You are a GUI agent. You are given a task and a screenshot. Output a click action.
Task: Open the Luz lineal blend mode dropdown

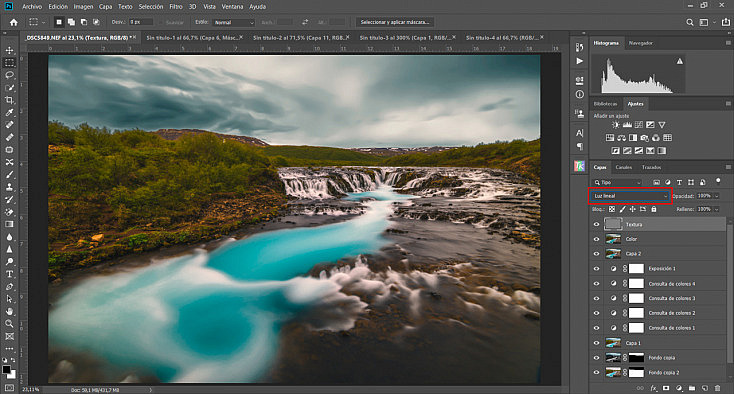click(x=630, y=196)
